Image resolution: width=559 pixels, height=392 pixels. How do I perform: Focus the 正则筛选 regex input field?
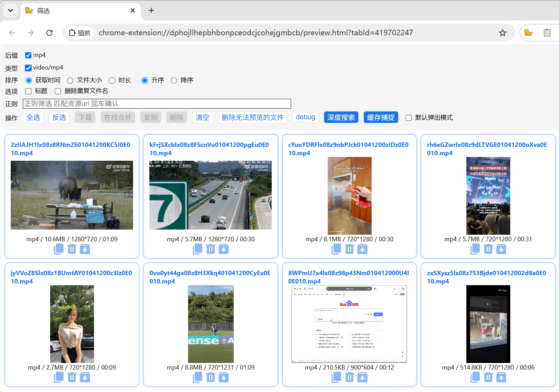point(157,104)
